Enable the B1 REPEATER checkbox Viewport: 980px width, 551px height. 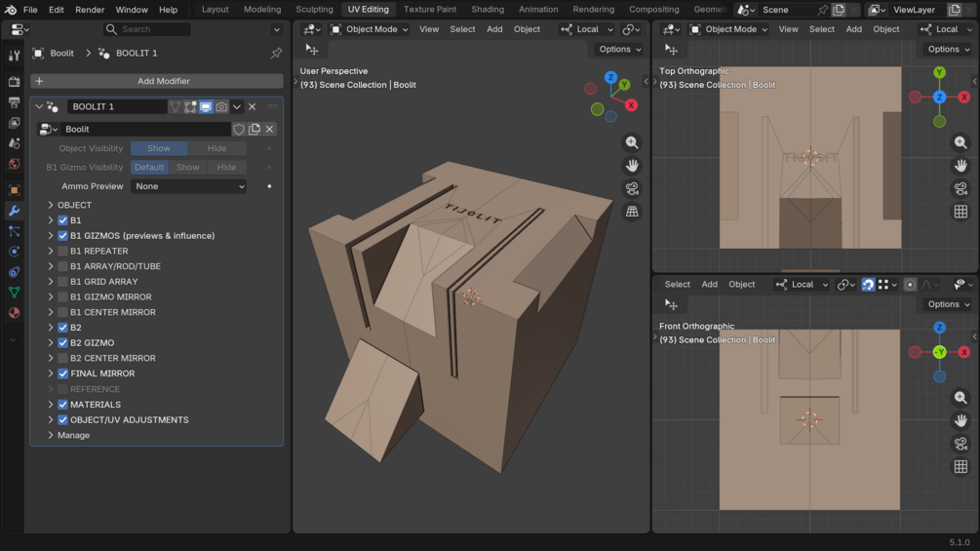click(62, 252)
